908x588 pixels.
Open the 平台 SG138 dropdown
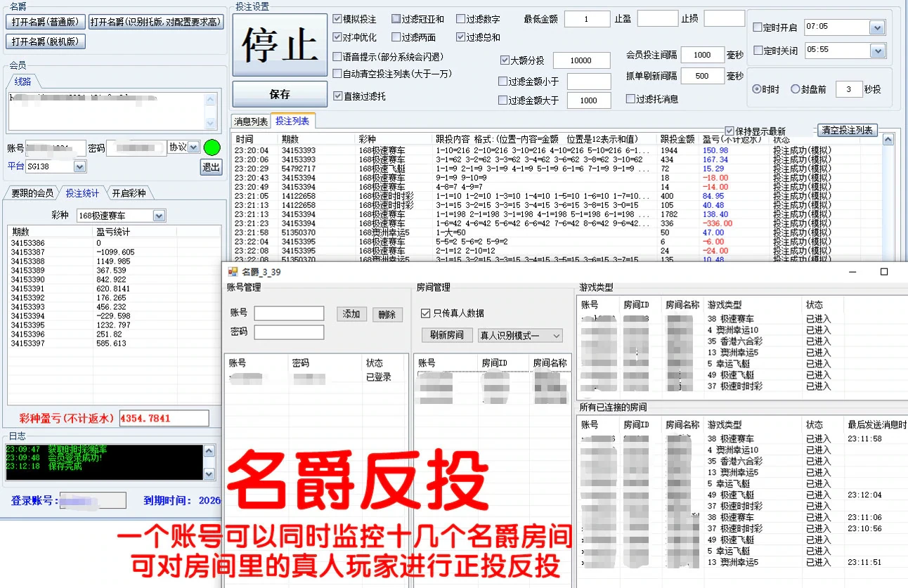(x=79, y=166)
